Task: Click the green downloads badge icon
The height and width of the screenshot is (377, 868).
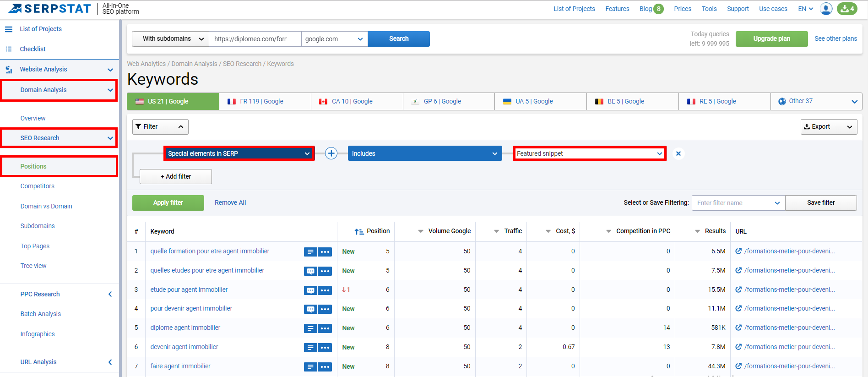Action: pyautogui.click(x=847, y=9)
